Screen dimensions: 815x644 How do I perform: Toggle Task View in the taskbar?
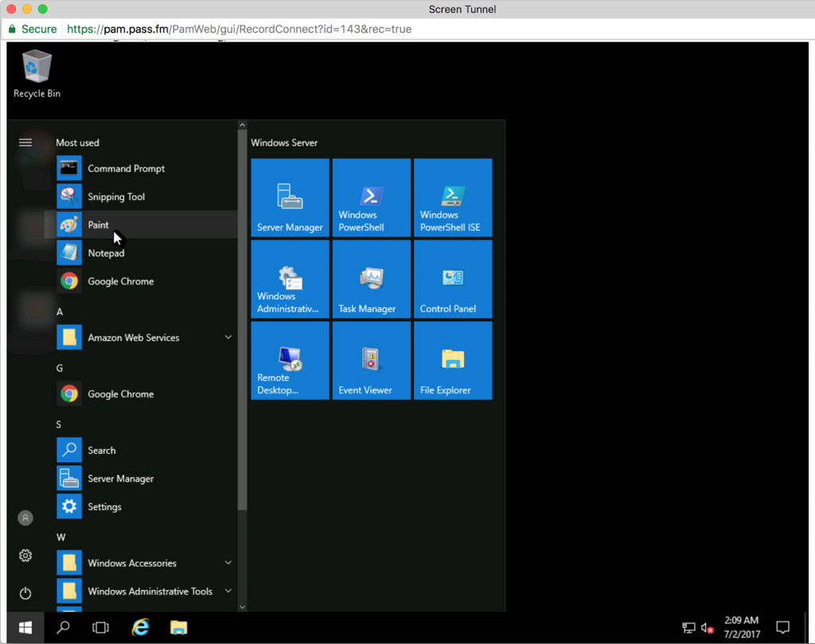click(100, 627)
